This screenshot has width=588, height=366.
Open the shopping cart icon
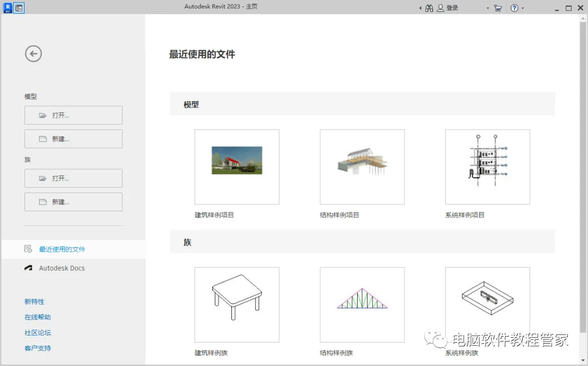point(498,8)
